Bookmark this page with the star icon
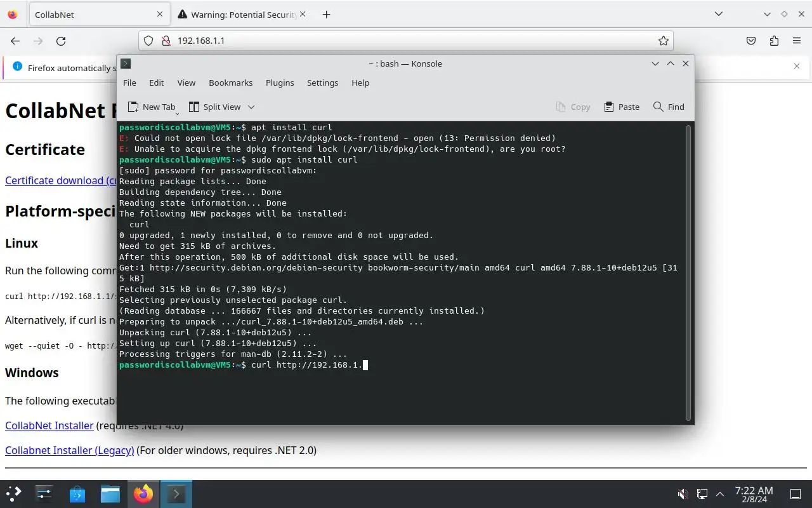This screenshot has height=508, width=812. click(x=664, y=41)
